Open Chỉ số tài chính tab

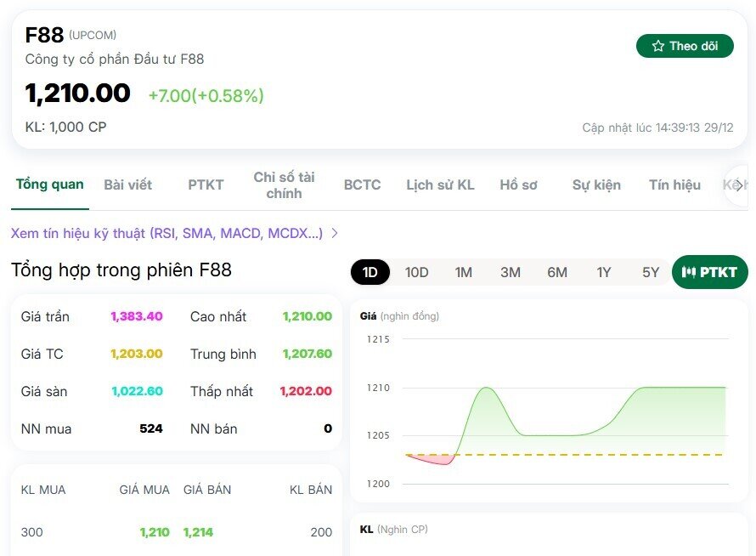click(284, 184)
